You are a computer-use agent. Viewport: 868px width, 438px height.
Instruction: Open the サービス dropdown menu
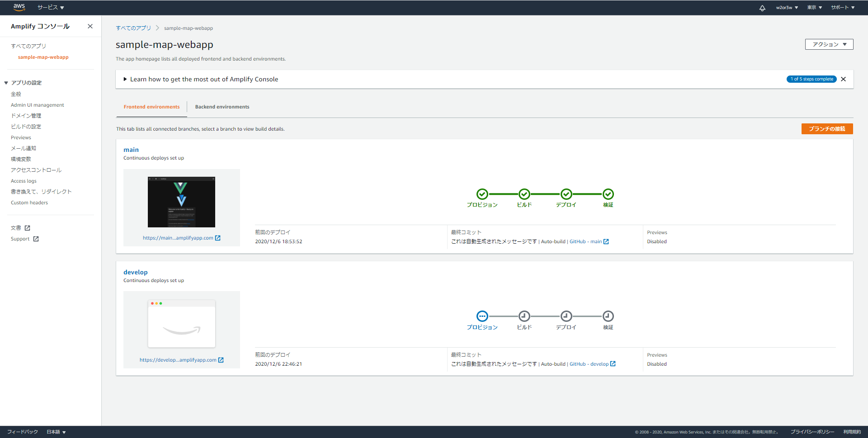51,8
